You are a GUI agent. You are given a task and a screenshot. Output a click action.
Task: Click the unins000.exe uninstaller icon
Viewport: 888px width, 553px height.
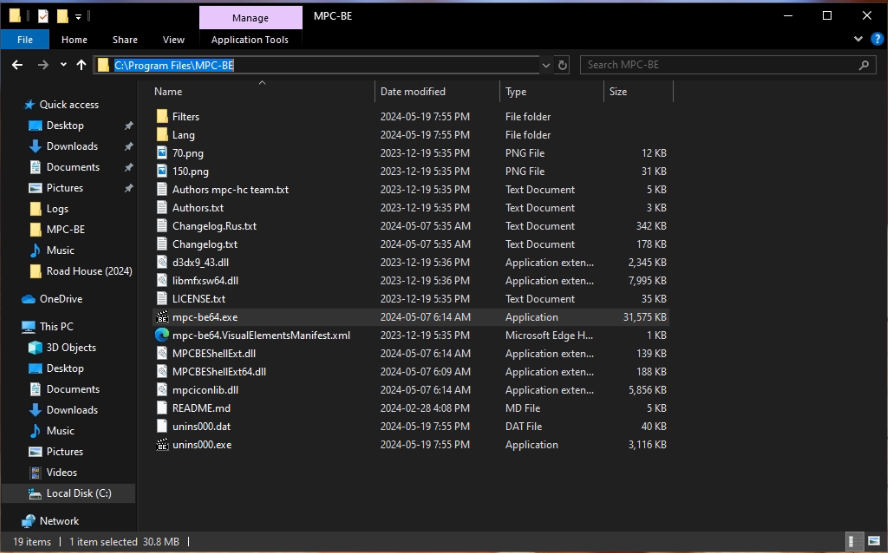click(162, 445)
